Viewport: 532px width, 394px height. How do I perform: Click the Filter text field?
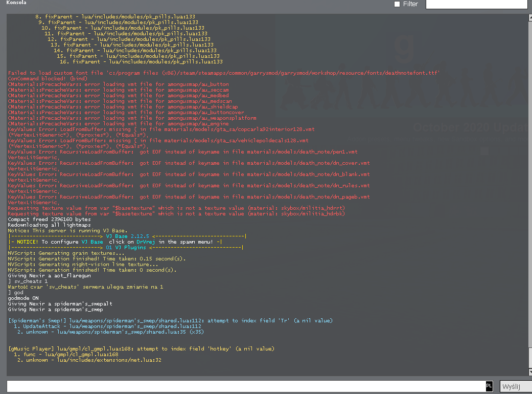pyautogui.click(x=477, y=4)
